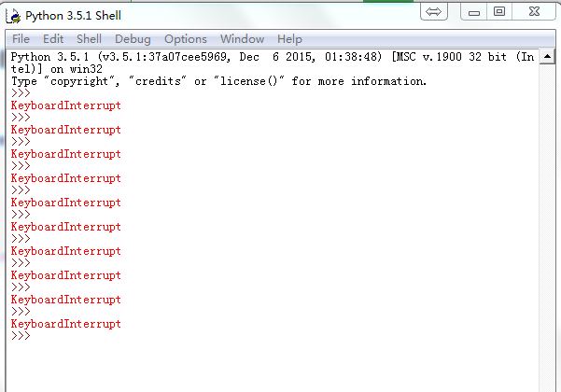Click the Python icon in the title bar
This screenshot has height=392, width=561.
[14, 15]
